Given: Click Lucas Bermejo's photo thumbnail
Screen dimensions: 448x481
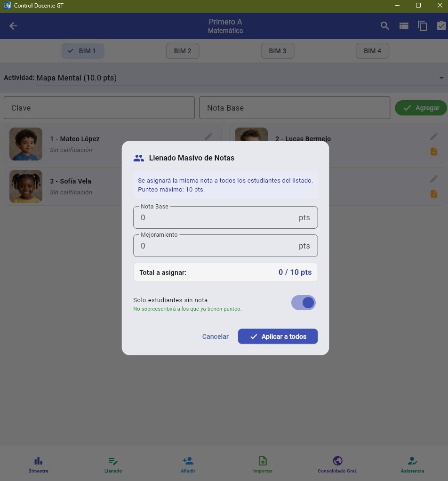Looking at the screenshot, I should tap(251, 134).
